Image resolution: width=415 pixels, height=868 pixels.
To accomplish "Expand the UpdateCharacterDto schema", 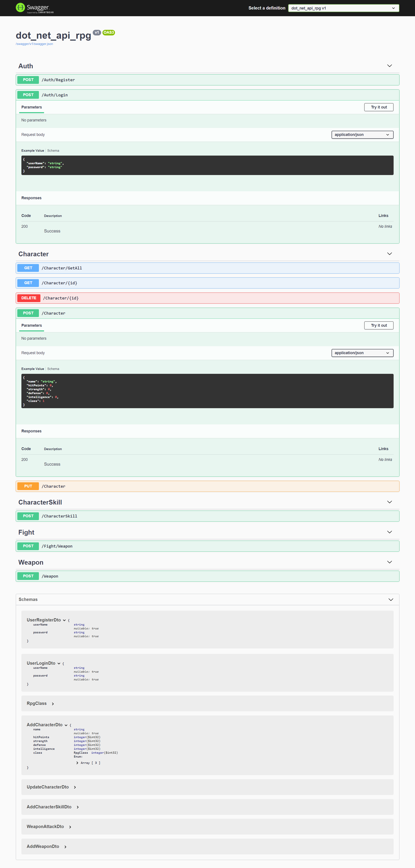I will [75, 787].
